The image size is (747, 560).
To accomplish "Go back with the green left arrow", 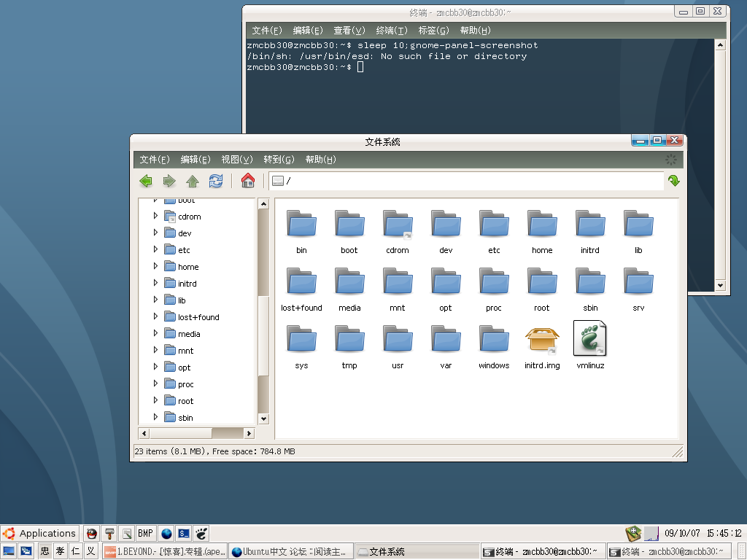I will tap(146, 181).
